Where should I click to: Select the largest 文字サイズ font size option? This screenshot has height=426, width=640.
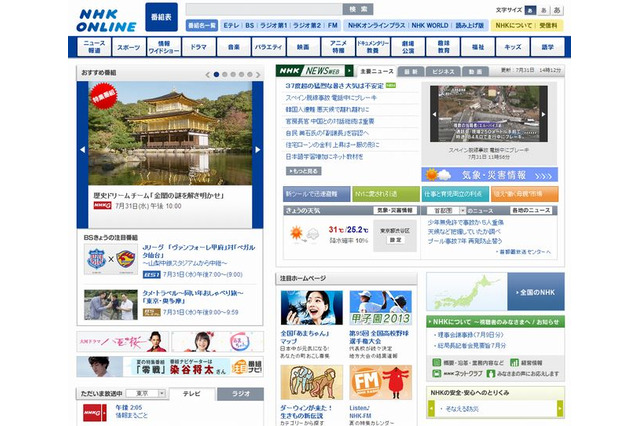pos(557,10)
